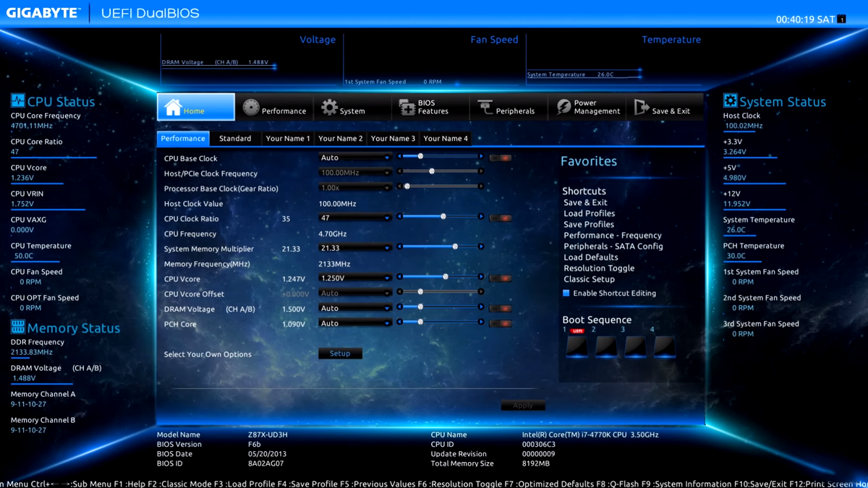
Task: Open the CPU Vcore Offset Auto dropdown
Action: 355,294
